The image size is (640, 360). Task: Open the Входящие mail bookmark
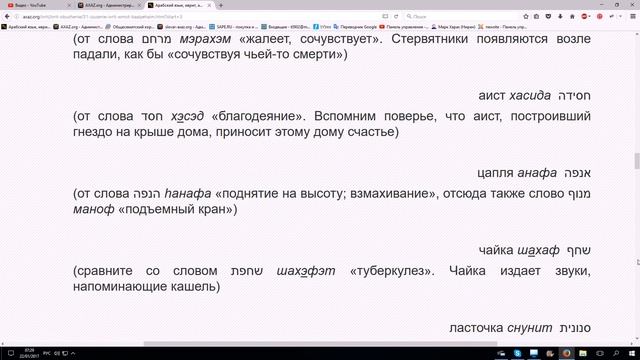click(x=285, y=27)
